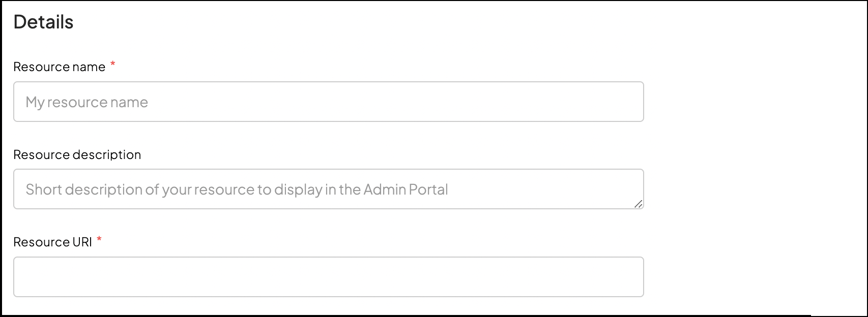
Task: Focus the Resource description text area
Action: 328,189
